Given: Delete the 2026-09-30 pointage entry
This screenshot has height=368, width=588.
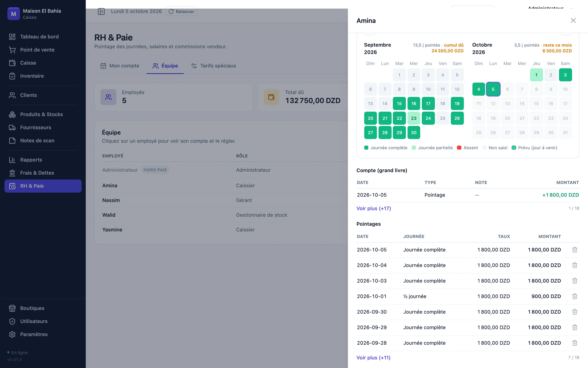Looking at the screenshot, I should click(x=574, y=312).
